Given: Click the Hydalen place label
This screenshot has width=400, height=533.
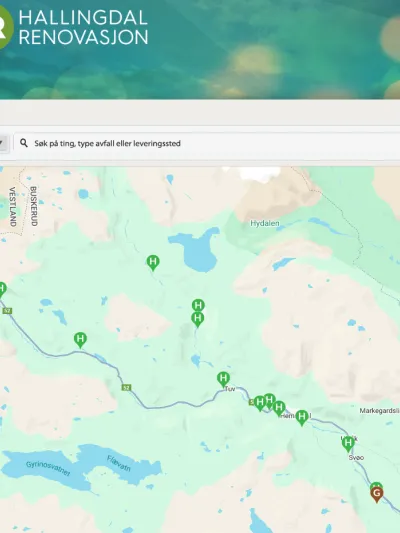Looking at the screenshot, I should pyautogui.click(x=265, y=223).
